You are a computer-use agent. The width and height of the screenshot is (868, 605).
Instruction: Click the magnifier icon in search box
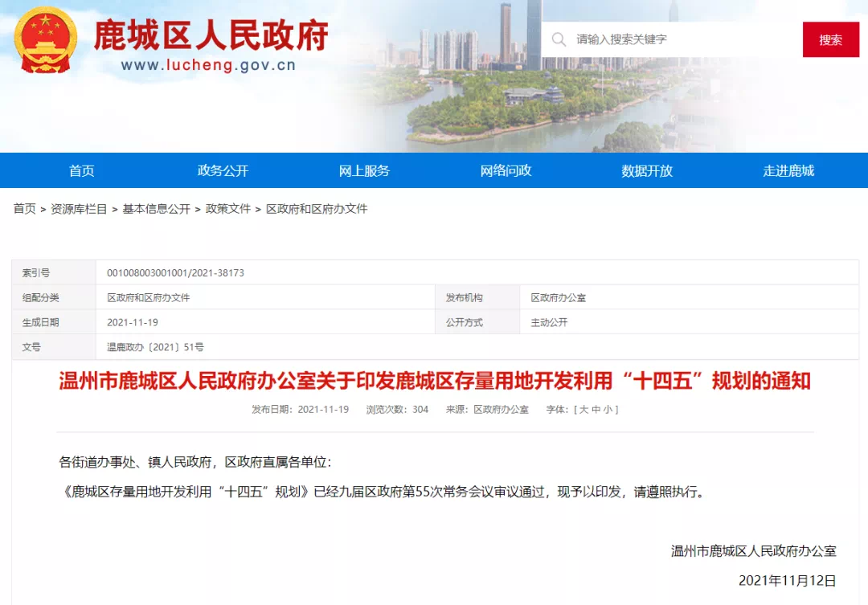pos(559,39)
